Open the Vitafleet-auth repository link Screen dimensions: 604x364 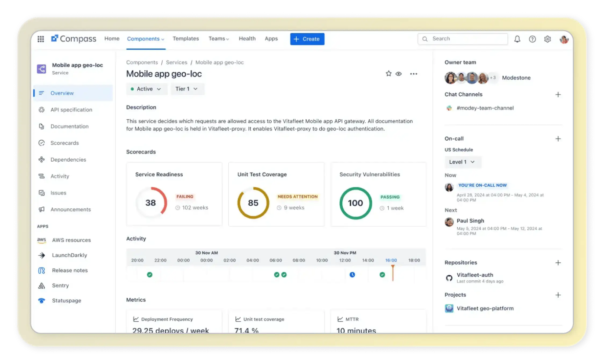coord(475,275)
